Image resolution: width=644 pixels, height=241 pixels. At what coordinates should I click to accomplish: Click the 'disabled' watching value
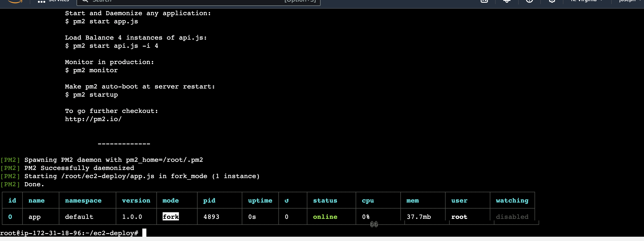click(512, 217)
